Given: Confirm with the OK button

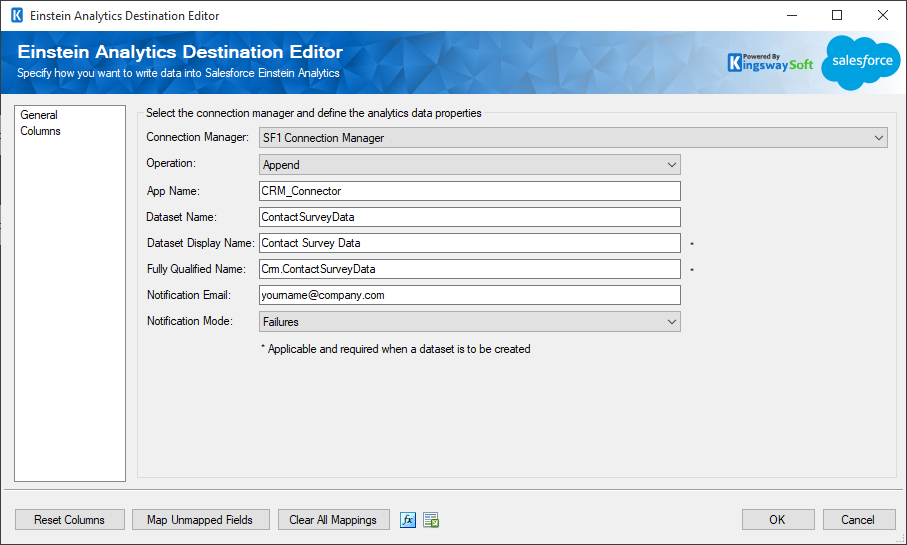Looking at the screenshot, I should click(778, 520).
